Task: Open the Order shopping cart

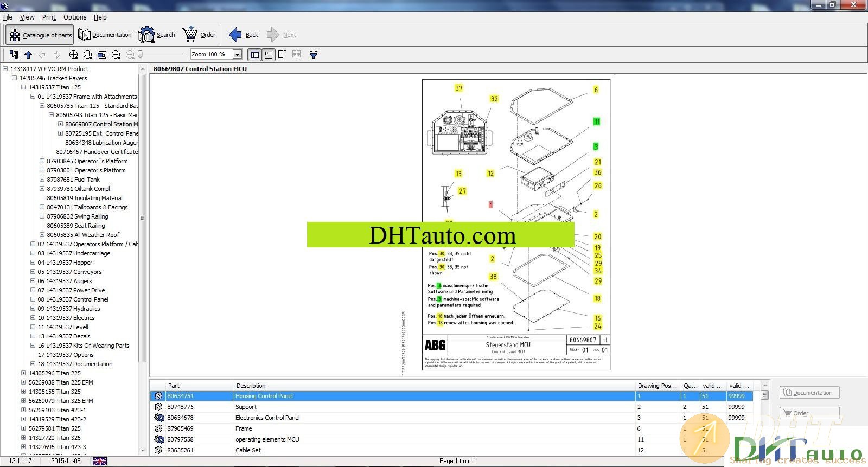Action: point(199,35)
